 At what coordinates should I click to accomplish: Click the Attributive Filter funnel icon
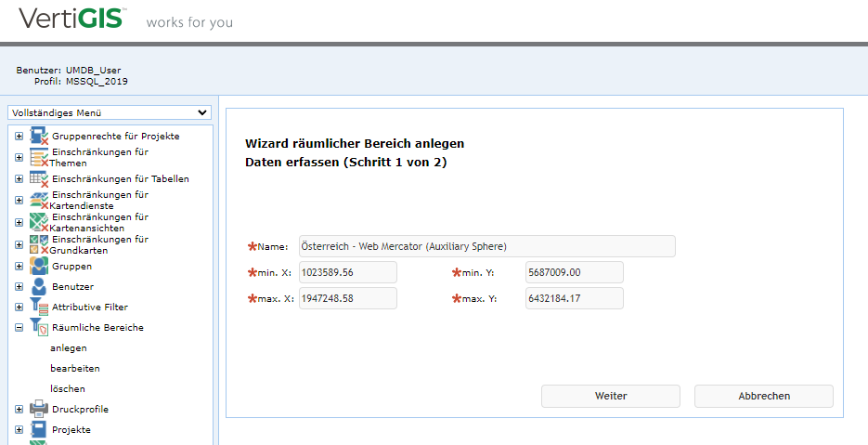39,307
